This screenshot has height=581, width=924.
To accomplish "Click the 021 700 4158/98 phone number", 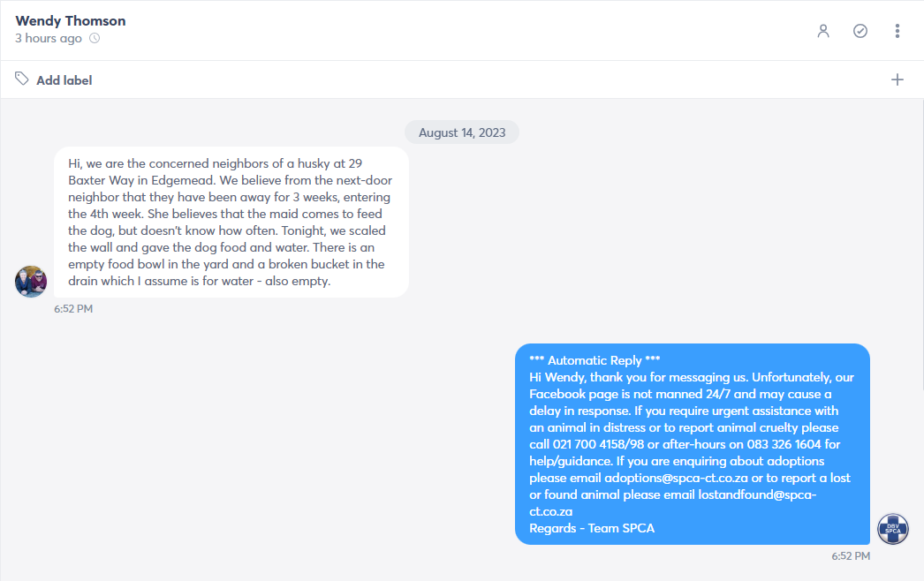I will [x=598, y=444].
